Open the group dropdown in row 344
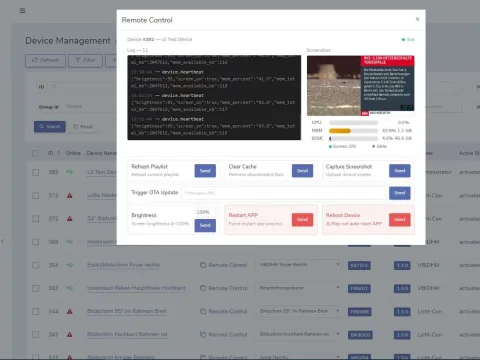Screen dimensions: 480x360 (299, 311)
